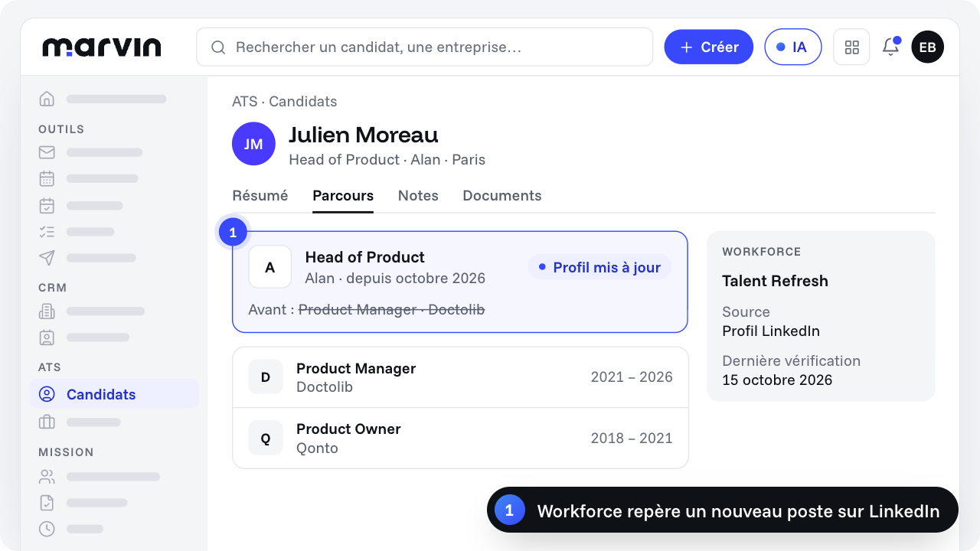Go to the Documents tab

(502, 195)
